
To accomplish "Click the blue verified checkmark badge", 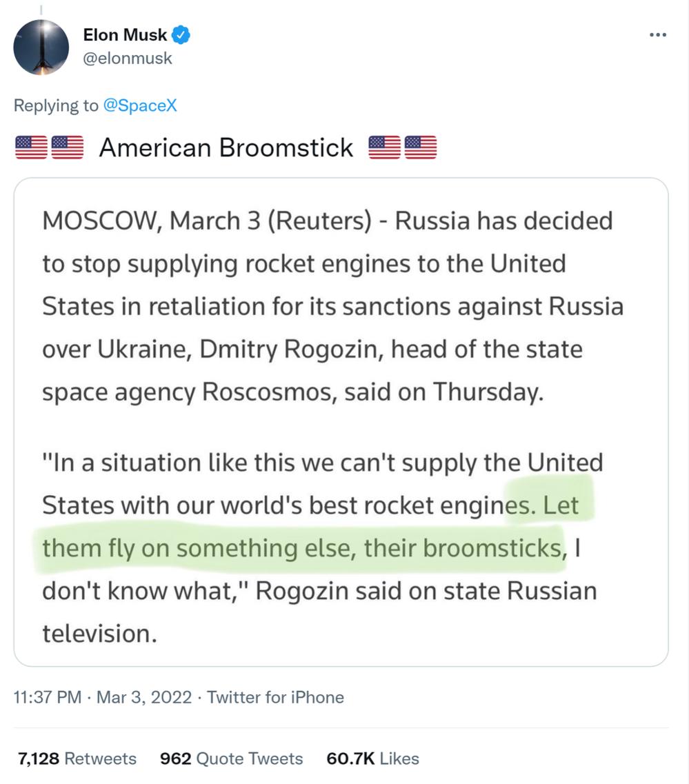I will 182,34.
